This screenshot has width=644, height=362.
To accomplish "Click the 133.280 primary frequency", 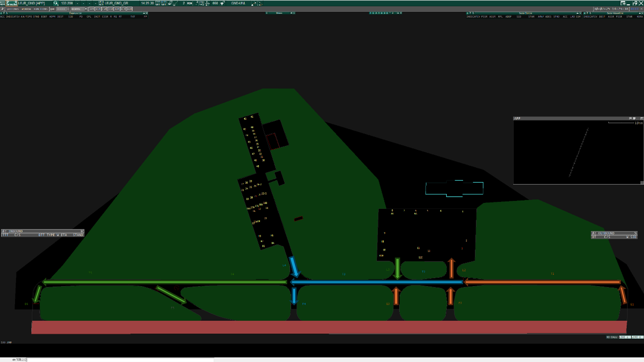I will [x=67, y=3].
